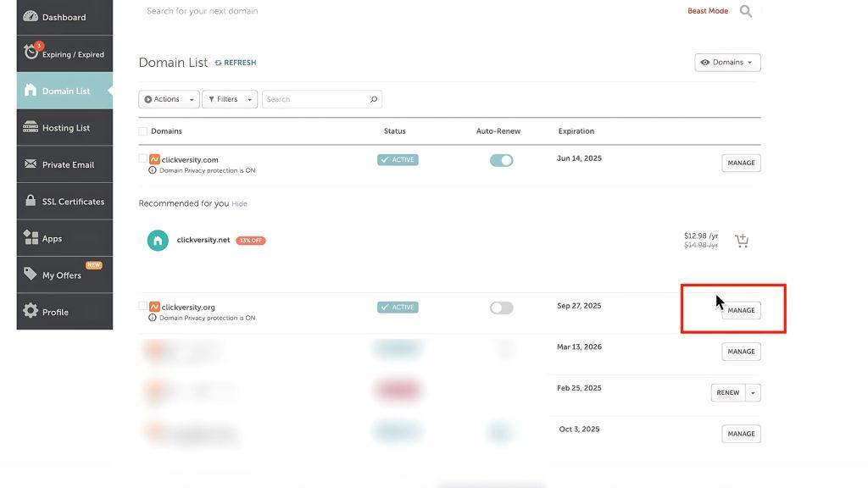
Task: Click the orange logo beside clickversity.com
Action: 154,159
